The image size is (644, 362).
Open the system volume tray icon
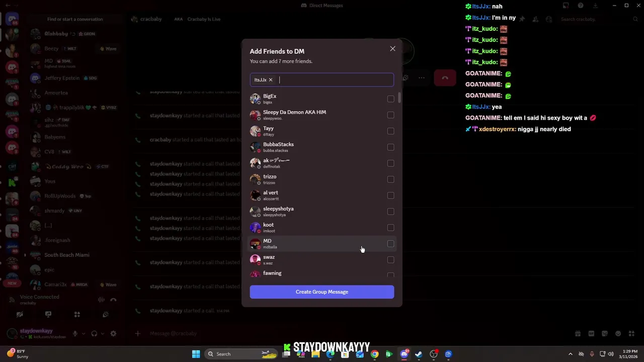pyautogui.click(x=611, y=354)
